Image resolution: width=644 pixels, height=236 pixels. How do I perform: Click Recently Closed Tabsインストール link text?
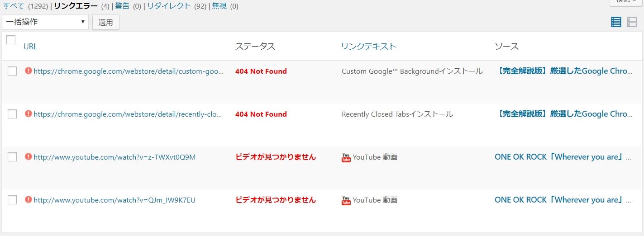click(x=397, y=114)
